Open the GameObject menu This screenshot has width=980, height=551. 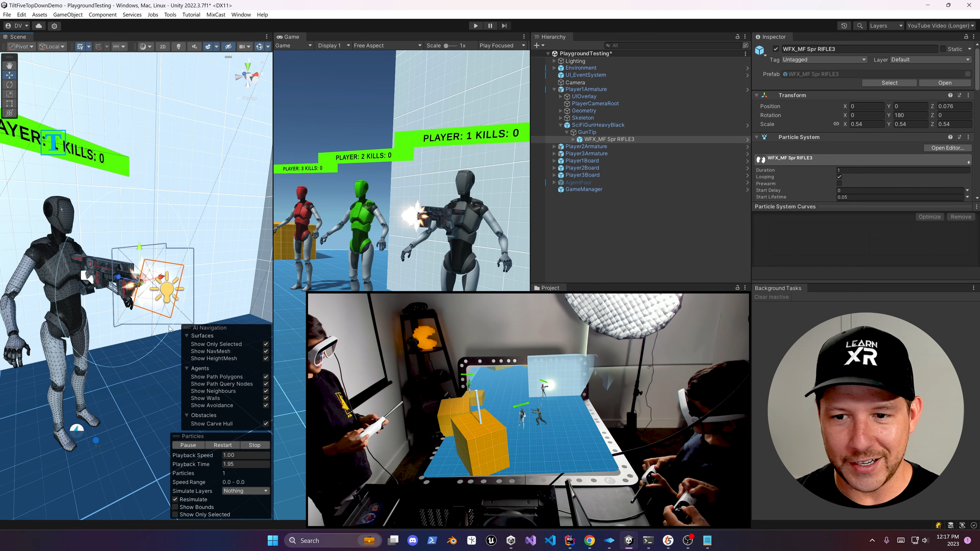tap(68, 15)
